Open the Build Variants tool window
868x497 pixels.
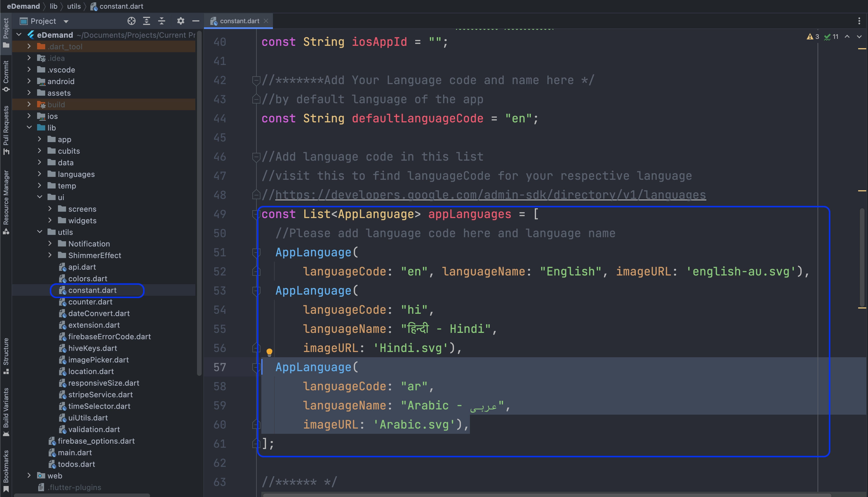tap(6, 412)
